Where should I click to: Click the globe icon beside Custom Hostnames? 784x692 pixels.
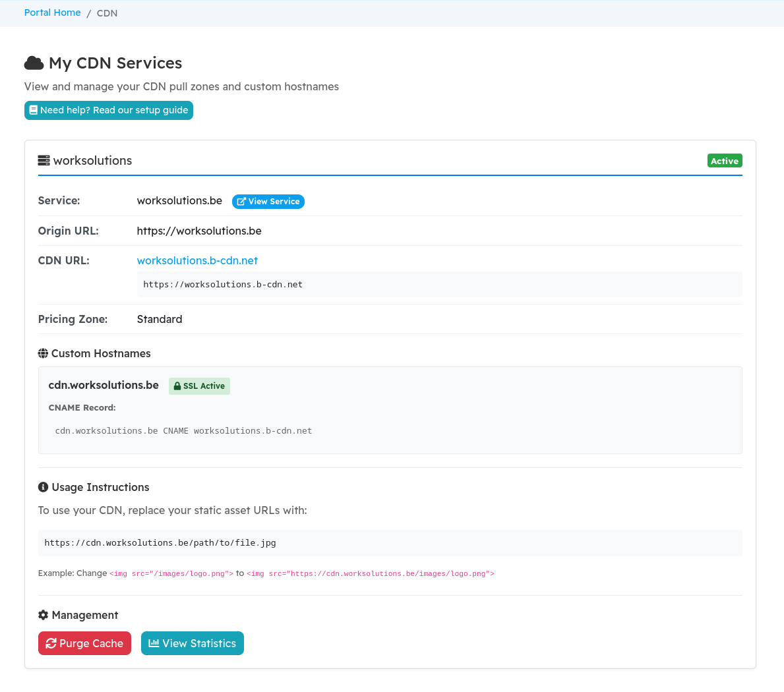[43, 354]
